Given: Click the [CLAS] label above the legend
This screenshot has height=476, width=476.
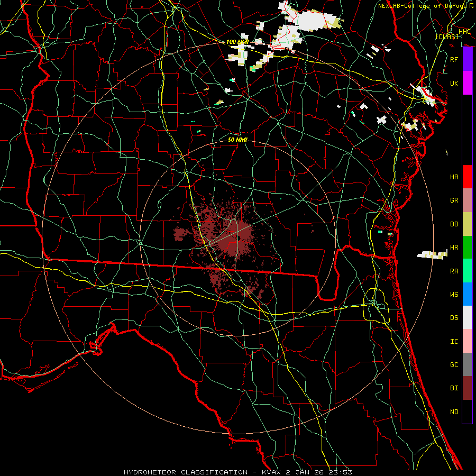Looking at the screenshot, I should (447, 36).
